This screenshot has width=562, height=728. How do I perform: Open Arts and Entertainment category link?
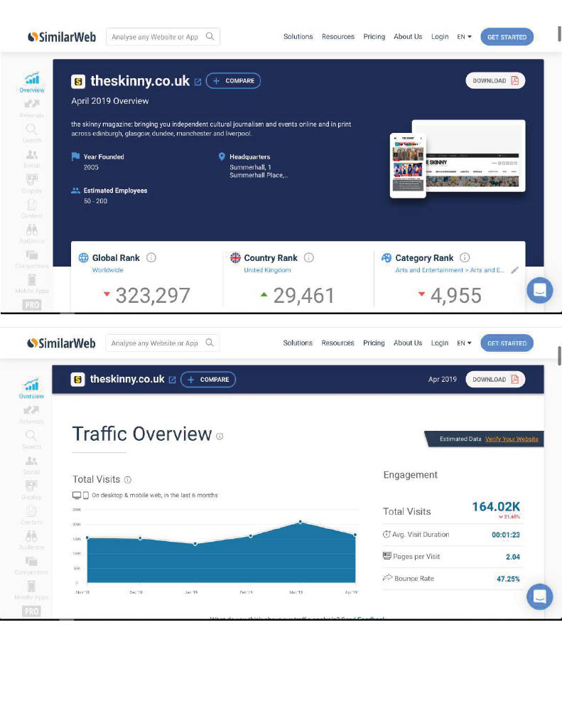click(449, 270)
